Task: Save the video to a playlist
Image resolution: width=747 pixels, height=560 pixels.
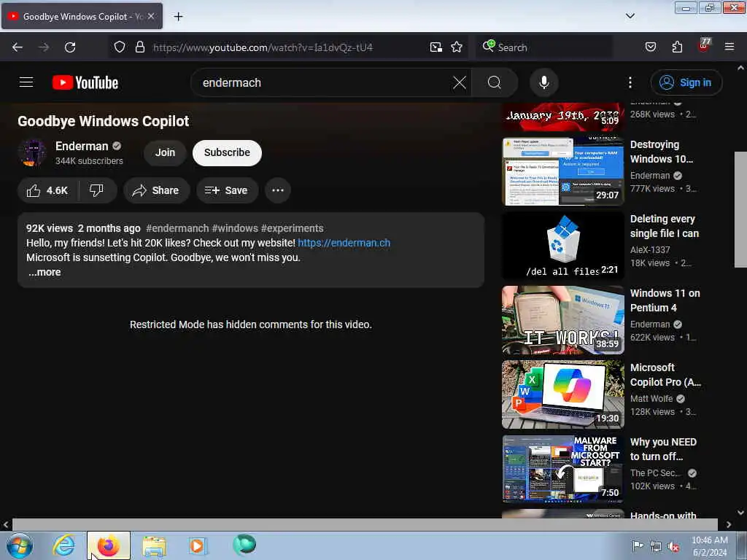Action: click(x=227, y=190)
